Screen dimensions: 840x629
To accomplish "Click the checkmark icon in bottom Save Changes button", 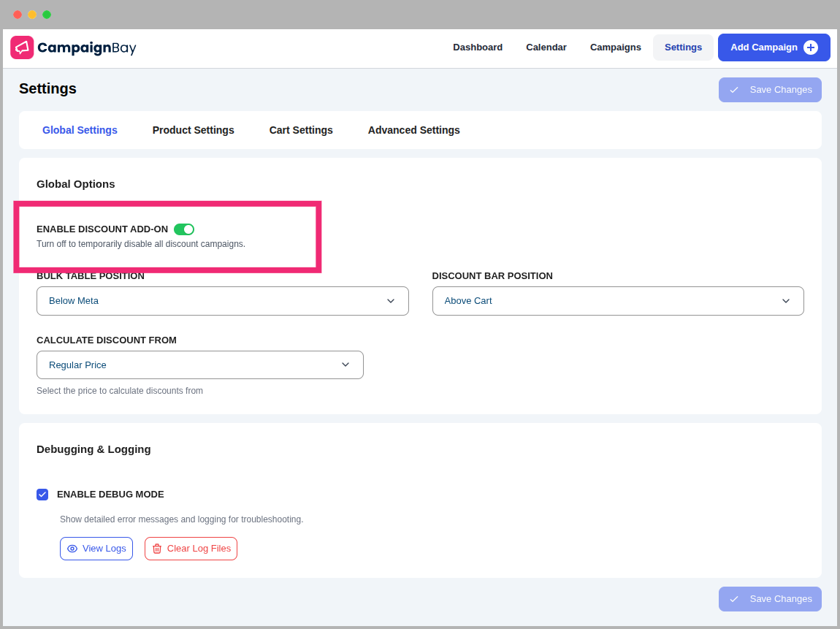I will click(734, 598).
